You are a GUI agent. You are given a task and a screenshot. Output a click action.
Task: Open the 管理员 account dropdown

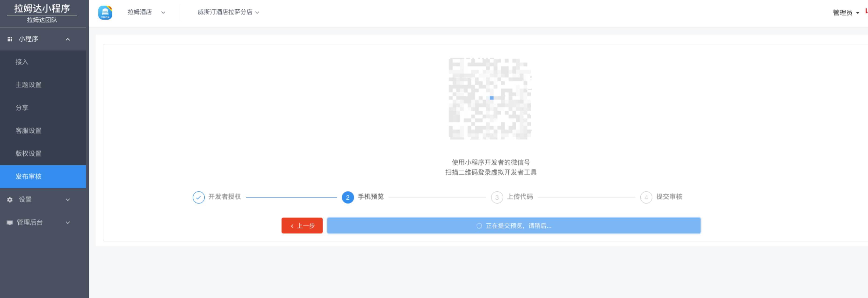point(846,13)
